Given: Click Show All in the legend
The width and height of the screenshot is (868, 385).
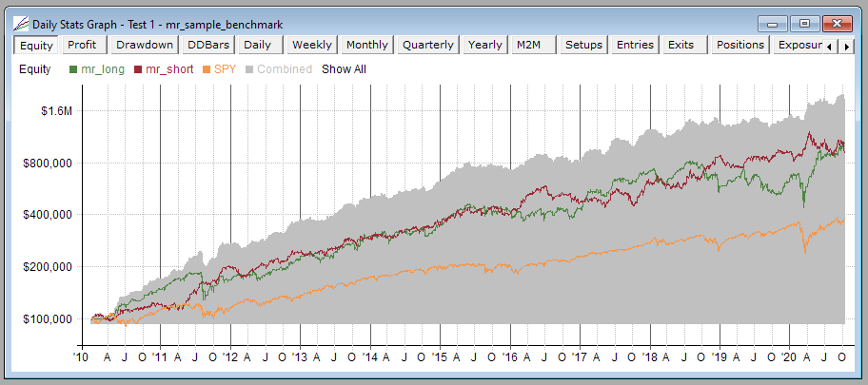Looking at the screenshot, I should click(x=344, y=69).
